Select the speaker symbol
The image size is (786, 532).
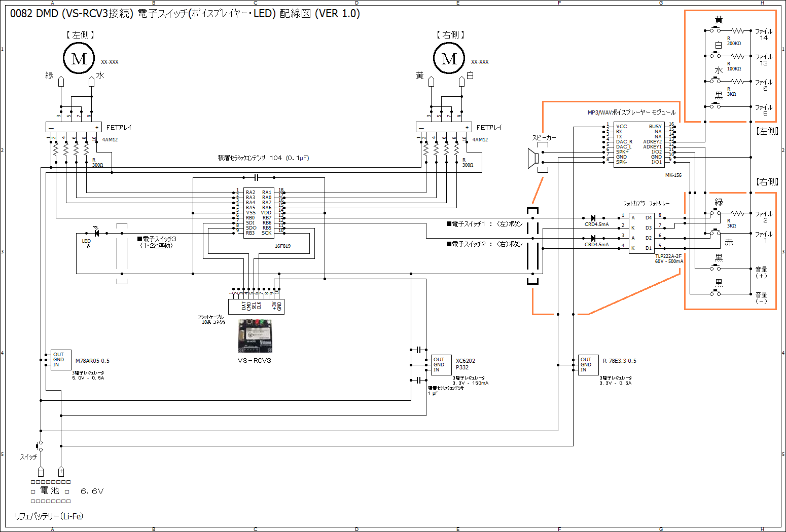click(533, 158)
